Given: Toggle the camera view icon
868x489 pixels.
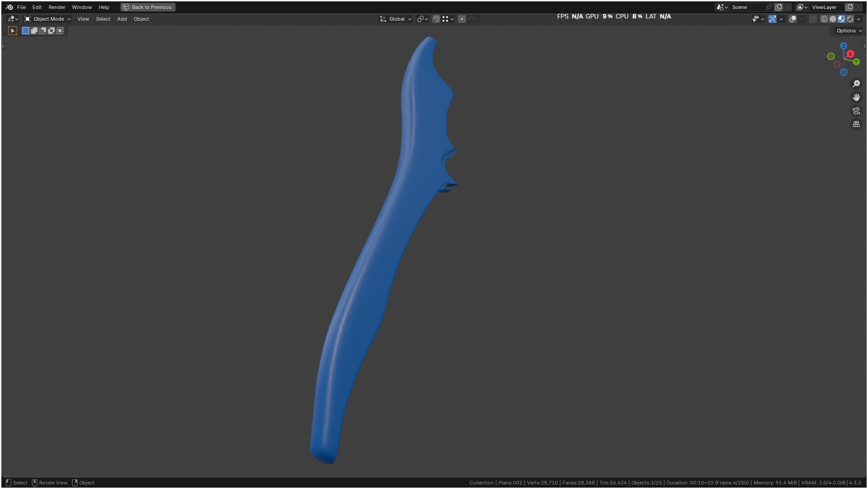Looking at the screenshot, I should [x=856, y=111].
